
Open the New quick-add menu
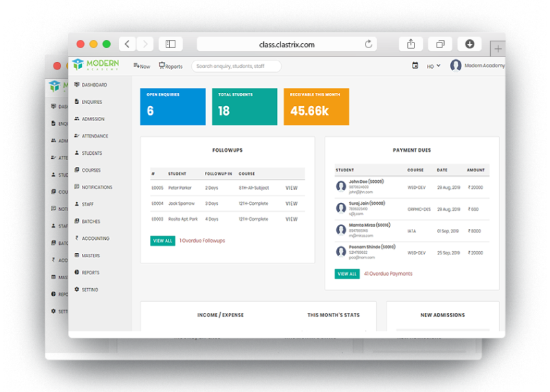pos(142,66)
